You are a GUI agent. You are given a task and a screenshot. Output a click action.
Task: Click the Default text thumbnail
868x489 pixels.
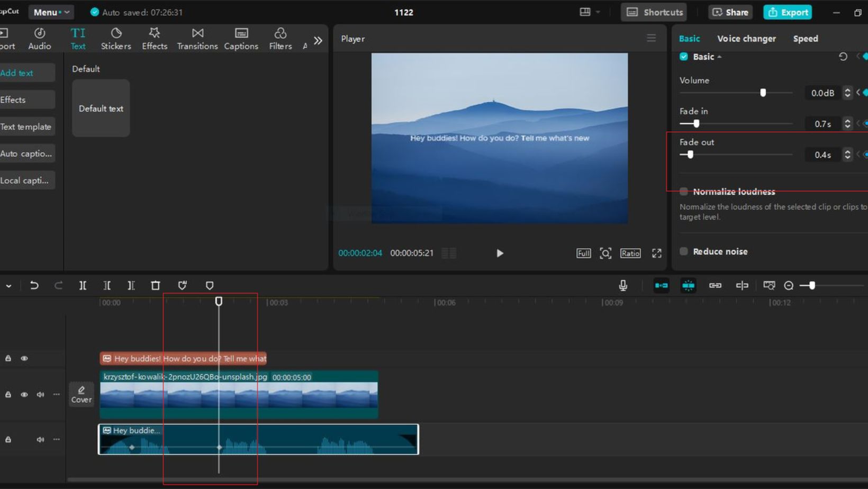(x=101, y=108)
